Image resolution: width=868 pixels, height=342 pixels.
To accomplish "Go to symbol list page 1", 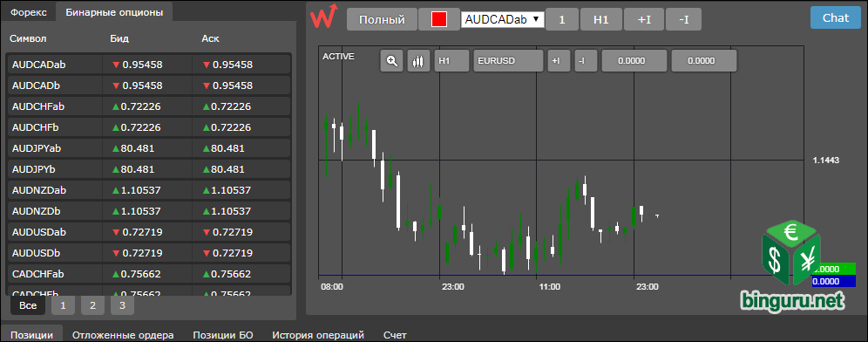I will (63, 305).
